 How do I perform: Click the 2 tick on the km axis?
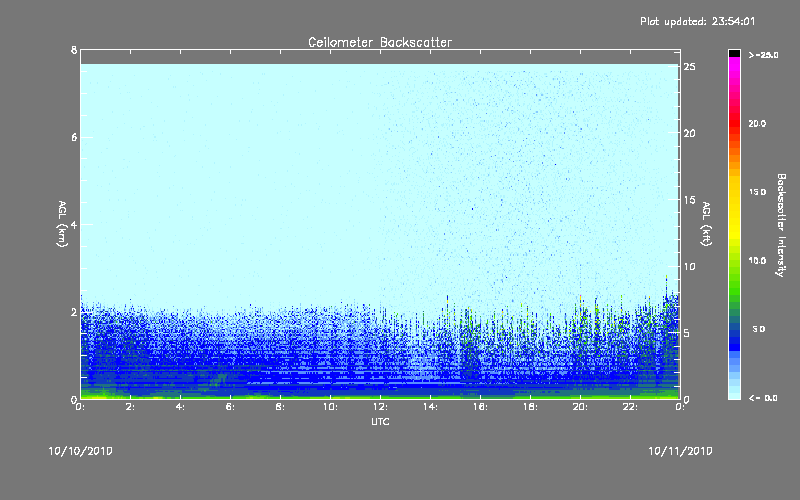pyautogui.click(x=74, y=312)
